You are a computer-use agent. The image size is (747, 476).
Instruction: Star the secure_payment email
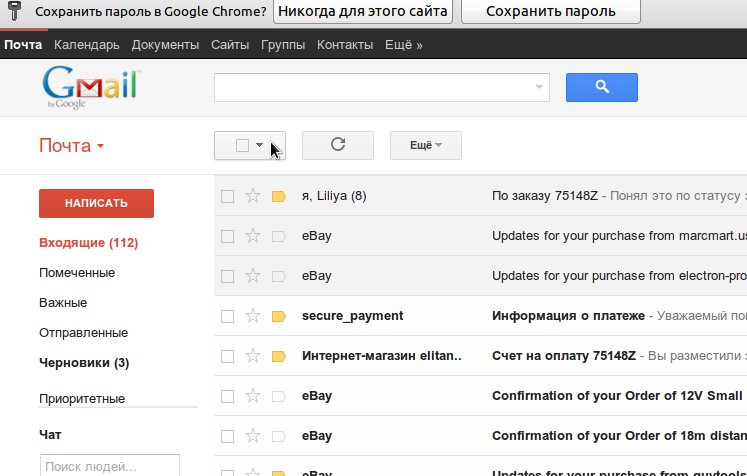tap(253, 316)
